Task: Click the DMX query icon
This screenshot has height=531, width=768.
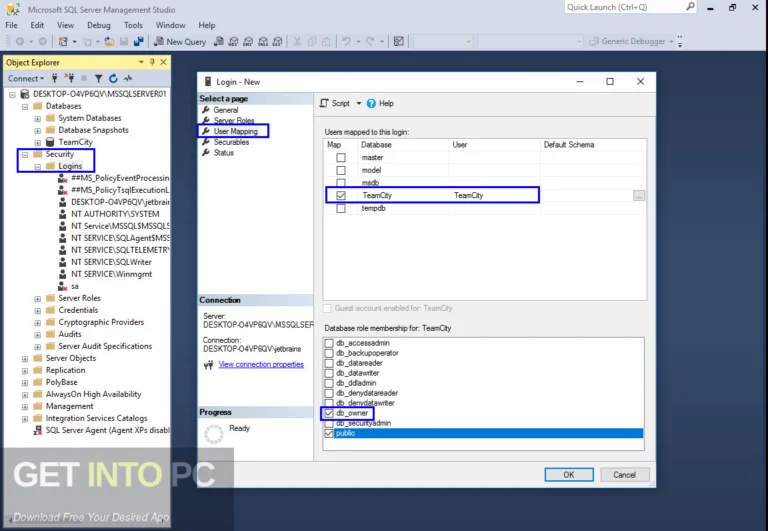Action: click(x=248, y=42)
